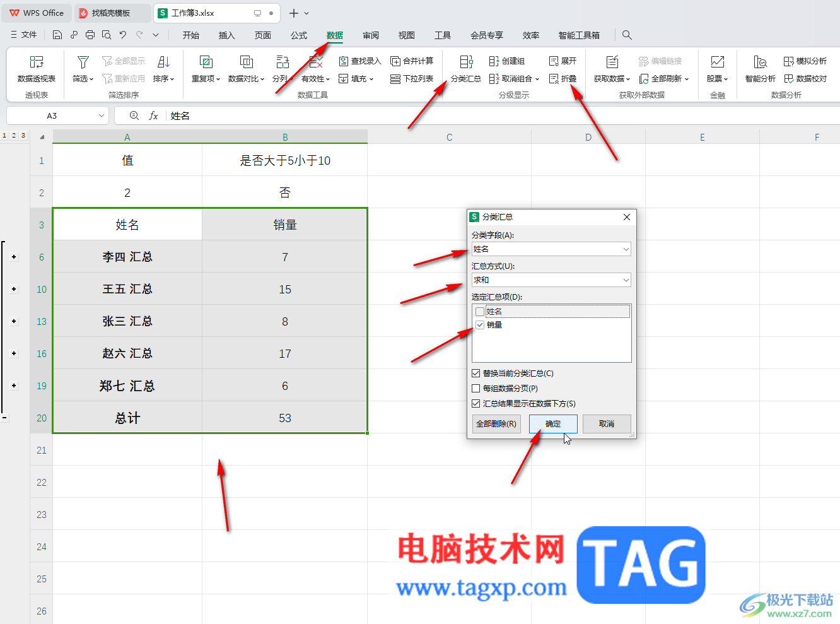
Task: Open the 开始 ribbon tab
Action: (191, 35)
